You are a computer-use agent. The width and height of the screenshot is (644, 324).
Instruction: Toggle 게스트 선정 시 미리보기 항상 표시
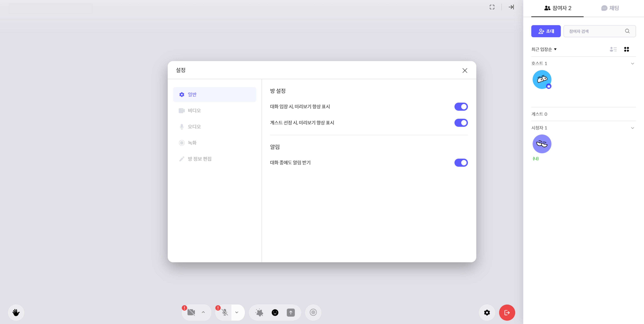461,123
